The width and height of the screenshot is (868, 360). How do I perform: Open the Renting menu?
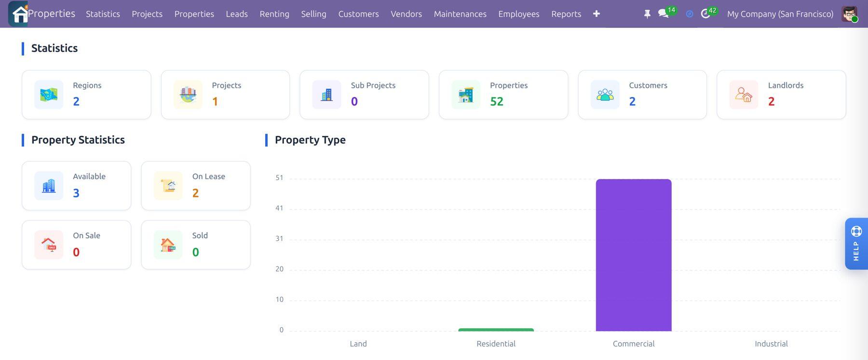click(x=274, y=14)
